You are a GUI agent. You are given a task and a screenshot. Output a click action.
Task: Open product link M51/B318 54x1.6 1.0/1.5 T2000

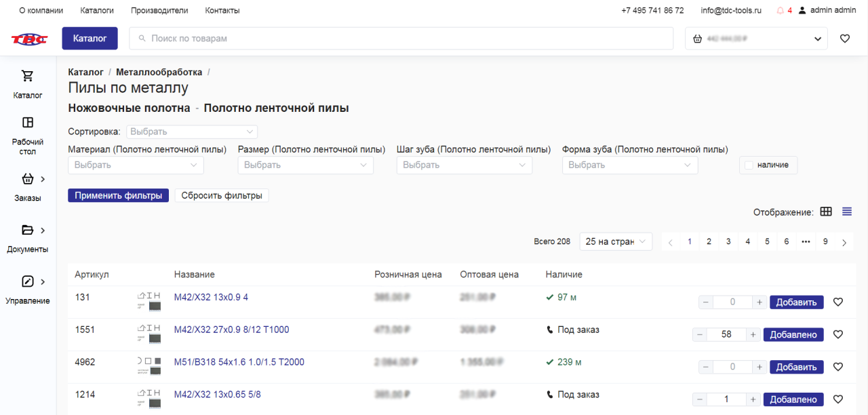coord(239,362)
